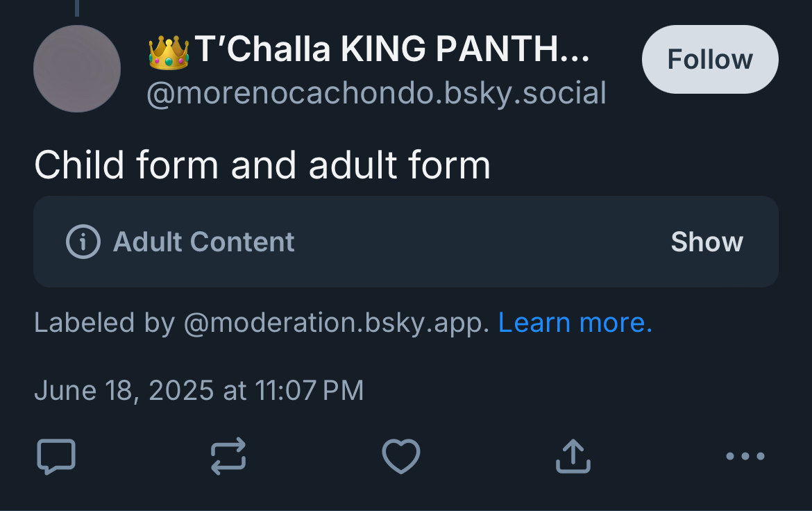This screenshot has height=511, width=812.
Task: Like the post with the heart icon
Action: pyautogui.click(x=401, y=456)
